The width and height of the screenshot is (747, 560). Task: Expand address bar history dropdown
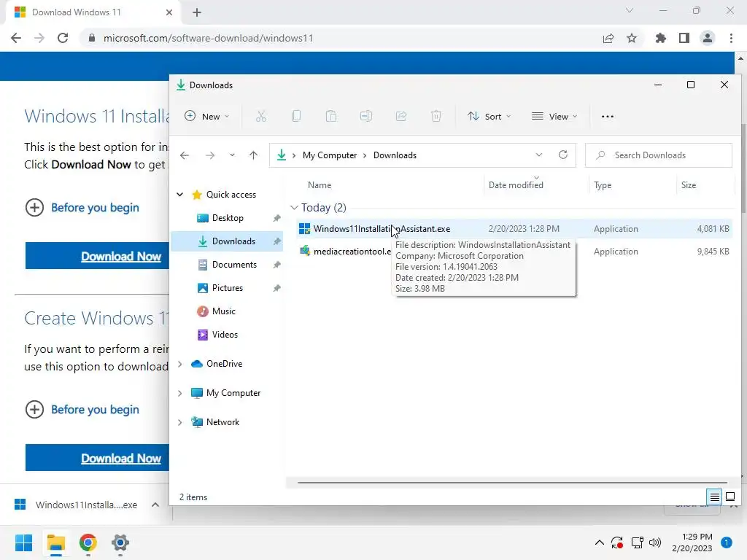click(539, 155)
